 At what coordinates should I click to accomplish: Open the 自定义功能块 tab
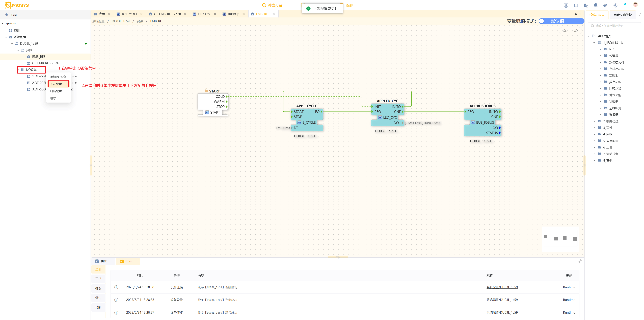pyautogui.click(x=623, y=15)
